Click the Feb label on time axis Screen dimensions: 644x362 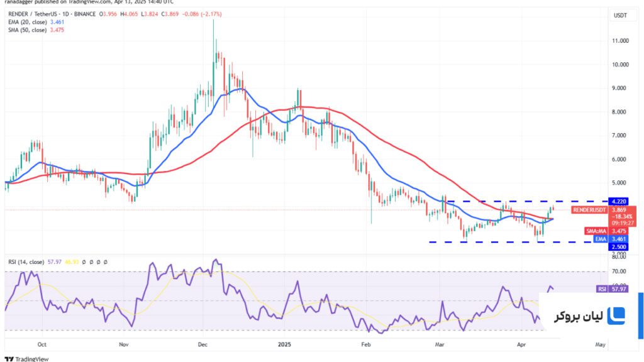pos(365,344)
